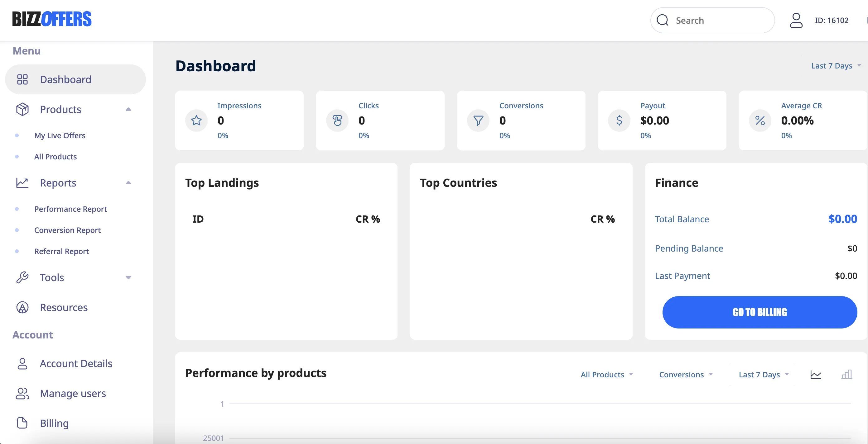Screen dimensions: 868x444
Task: Click the Clicks pointer icon
Action: (337, 120)
